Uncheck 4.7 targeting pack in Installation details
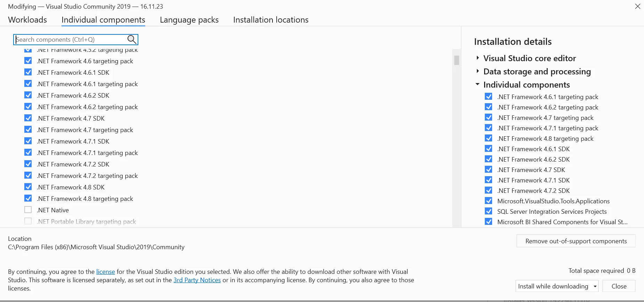The height and width of the screenshot is (302, 644). click(x=489, y=117)
